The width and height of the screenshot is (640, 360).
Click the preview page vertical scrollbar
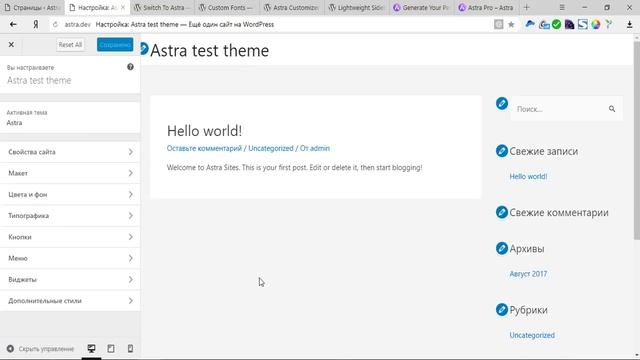coord(637,140)
